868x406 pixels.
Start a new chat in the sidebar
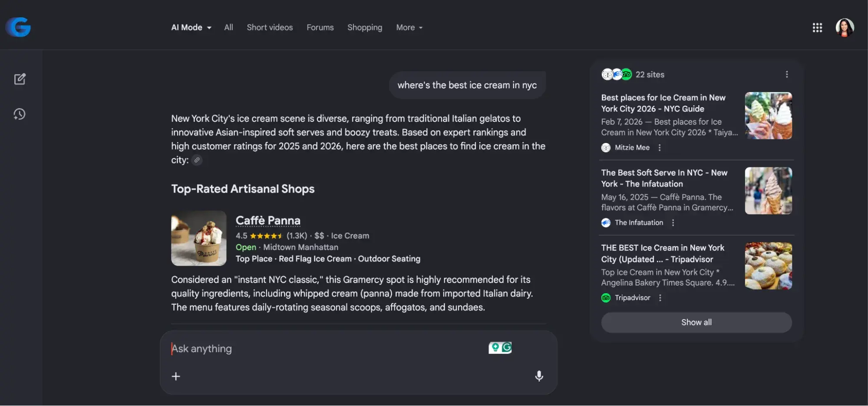click(x=20, y=79)
